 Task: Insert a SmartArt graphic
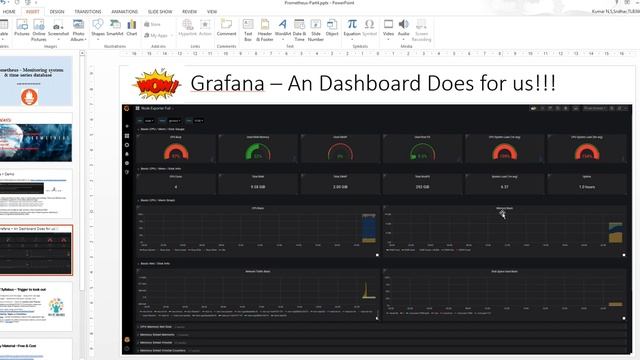(115, 29)
